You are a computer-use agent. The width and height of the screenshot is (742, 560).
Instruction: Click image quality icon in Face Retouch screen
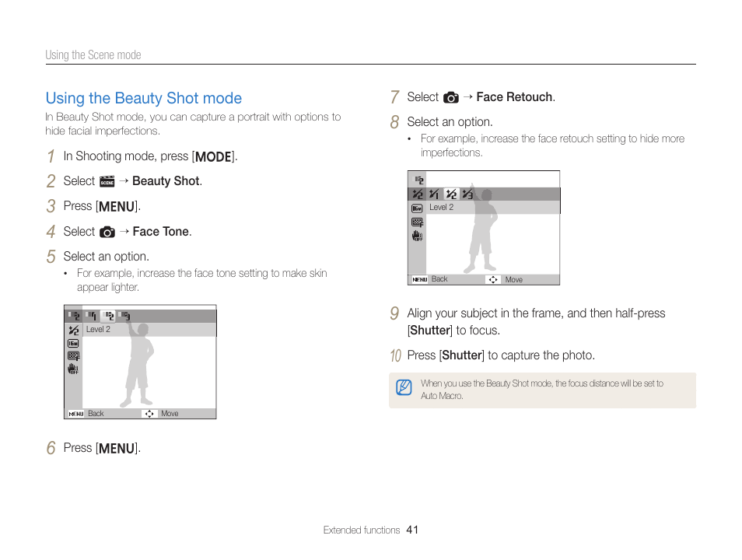coord(417,222)
